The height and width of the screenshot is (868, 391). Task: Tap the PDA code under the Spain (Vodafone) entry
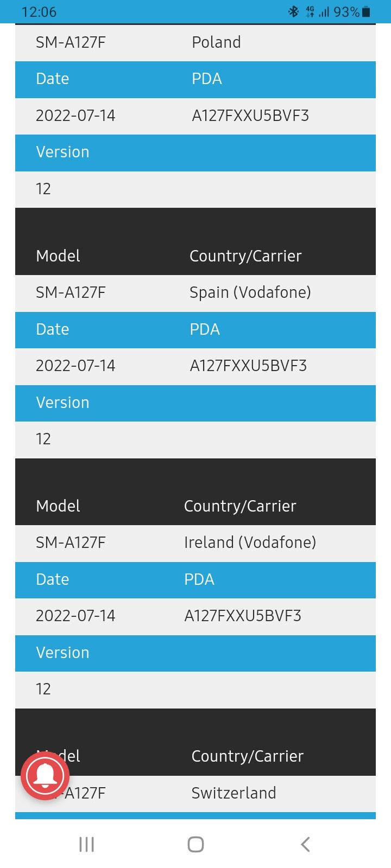pos(248,366)
